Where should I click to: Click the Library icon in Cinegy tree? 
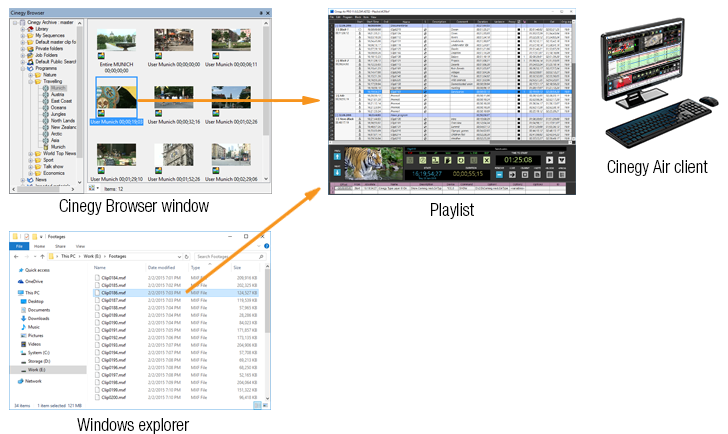point(30,29)
